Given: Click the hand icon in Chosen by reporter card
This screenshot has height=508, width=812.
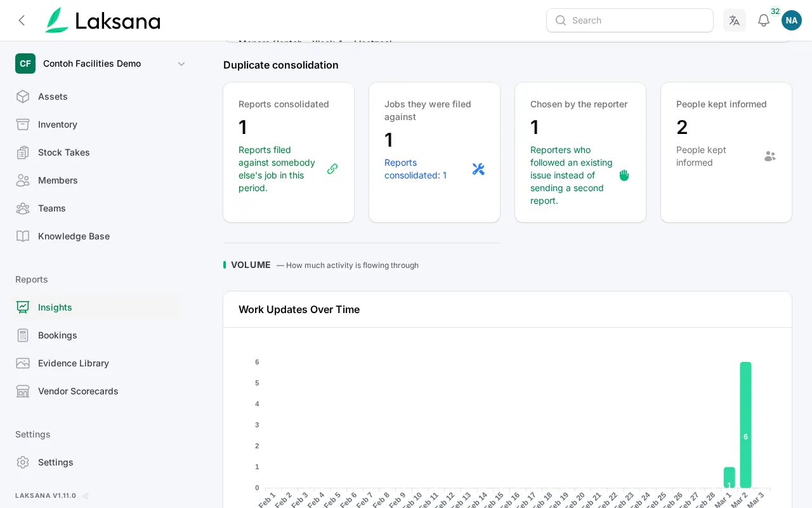Looking at the screenshot, I should [x=624, y=175].
